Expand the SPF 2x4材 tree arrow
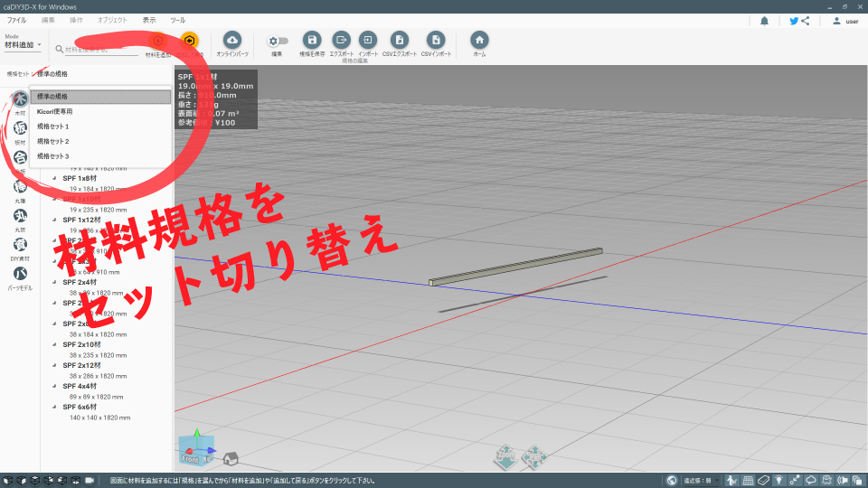868x488 pixels. point(54,282)
